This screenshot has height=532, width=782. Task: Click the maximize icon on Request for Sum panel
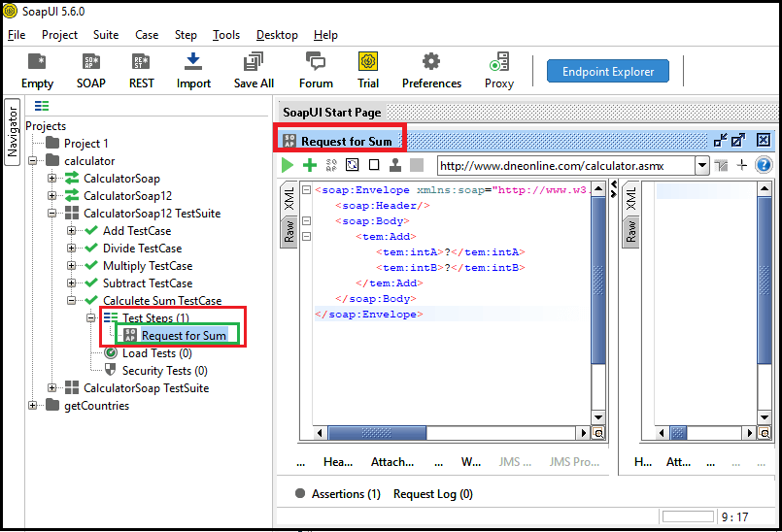tap(738, 140)
